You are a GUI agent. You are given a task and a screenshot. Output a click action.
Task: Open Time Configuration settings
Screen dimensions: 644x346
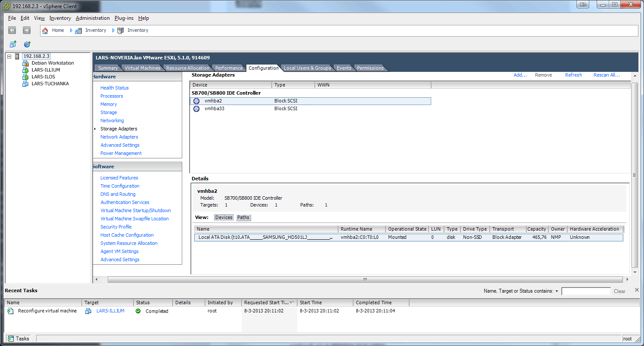120,186
